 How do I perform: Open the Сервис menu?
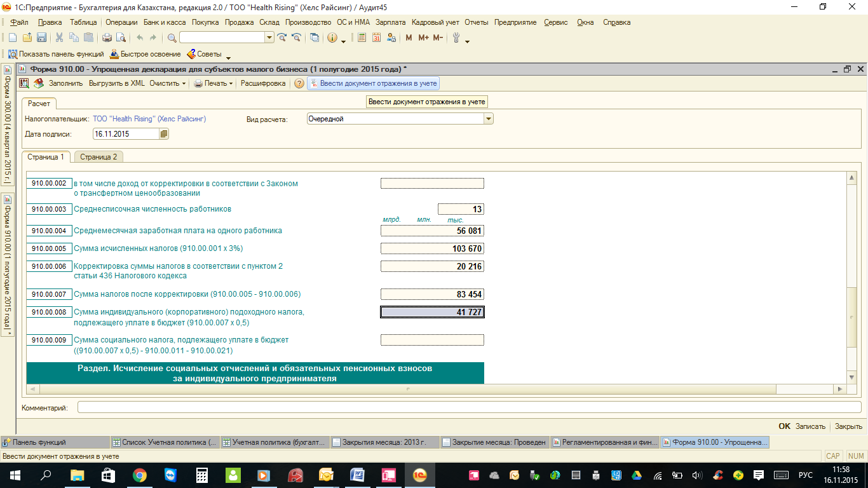(556, 22)
